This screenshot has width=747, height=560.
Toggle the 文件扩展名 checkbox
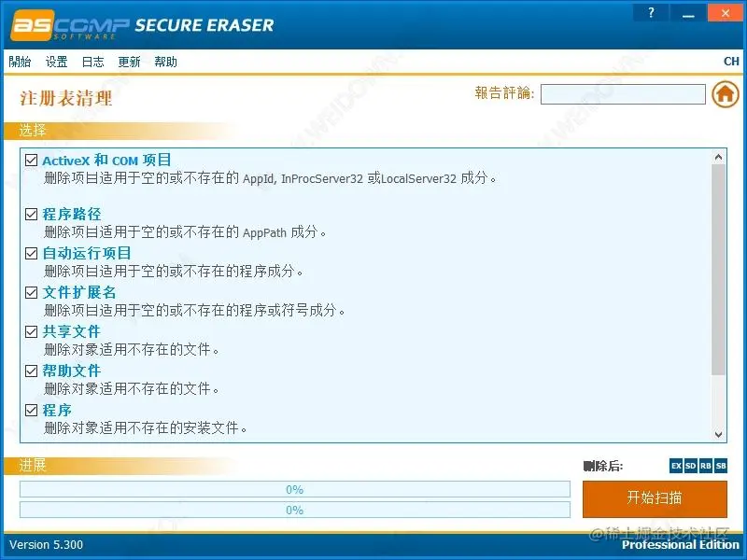[x=32, y=292]
